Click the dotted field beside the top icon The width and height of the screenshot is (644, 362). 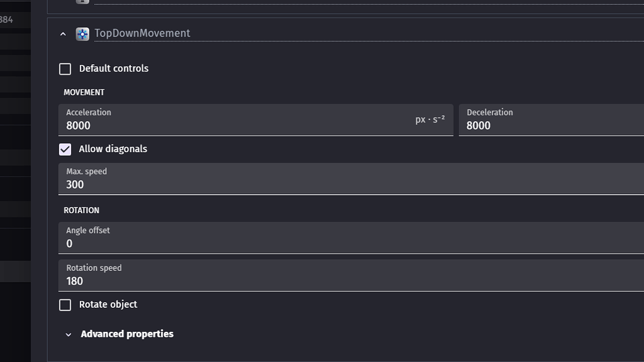click(x=365, y=2)
